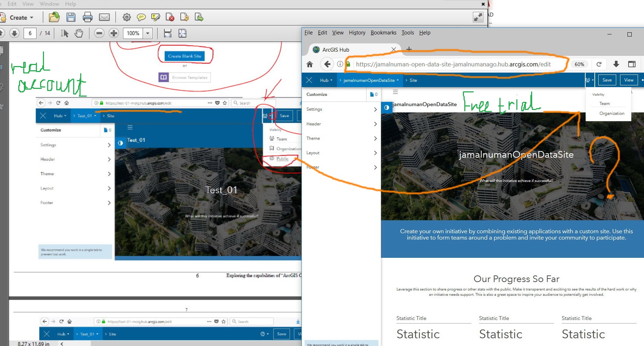
Task: Toggle the contrast icon beside jamalnumanOpenDataSite
Action: [x=387, y=107]
